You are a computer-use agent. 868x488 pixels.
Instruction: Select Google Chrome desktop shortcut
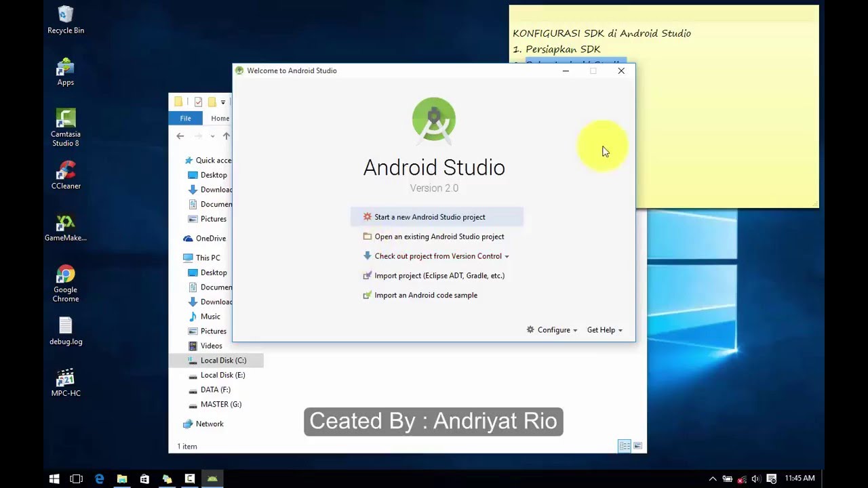66,283
